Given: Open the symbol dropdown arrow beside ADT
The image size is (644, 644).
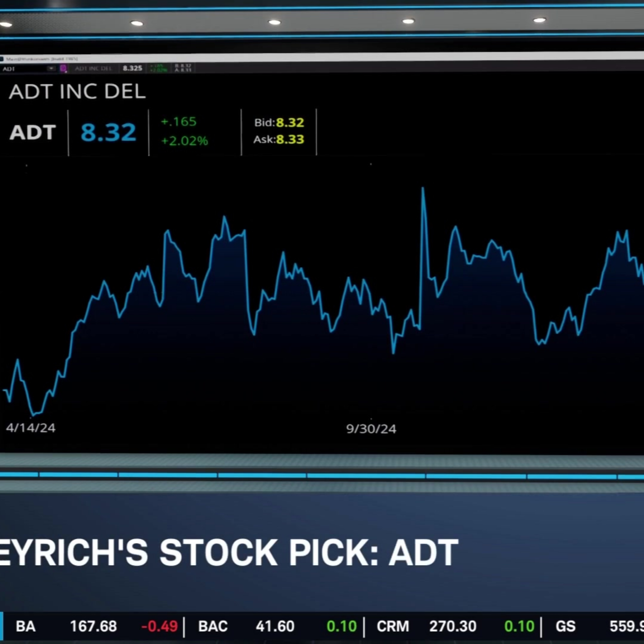Looking at the screenshot, I should pos(51,69).
